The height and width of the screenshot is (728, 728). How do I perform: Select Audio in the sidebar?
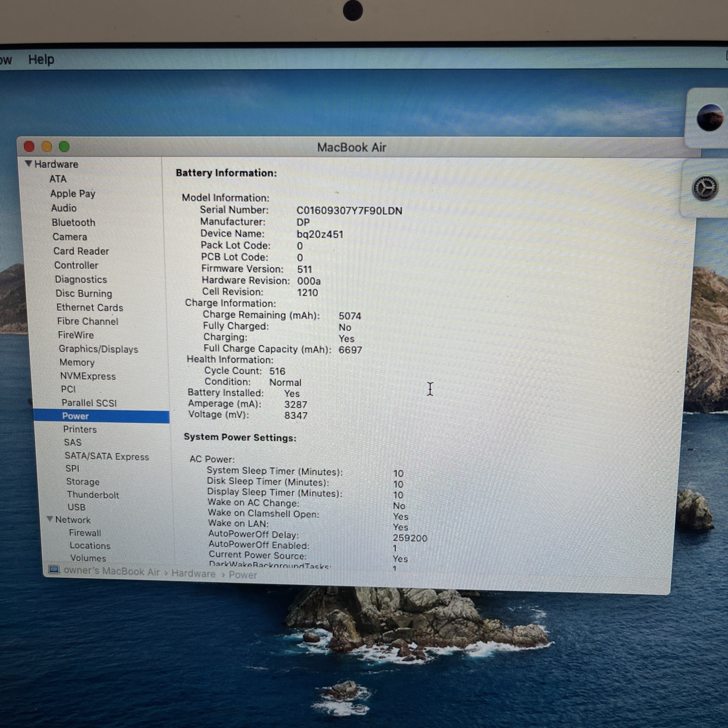[x=64, y=208]
